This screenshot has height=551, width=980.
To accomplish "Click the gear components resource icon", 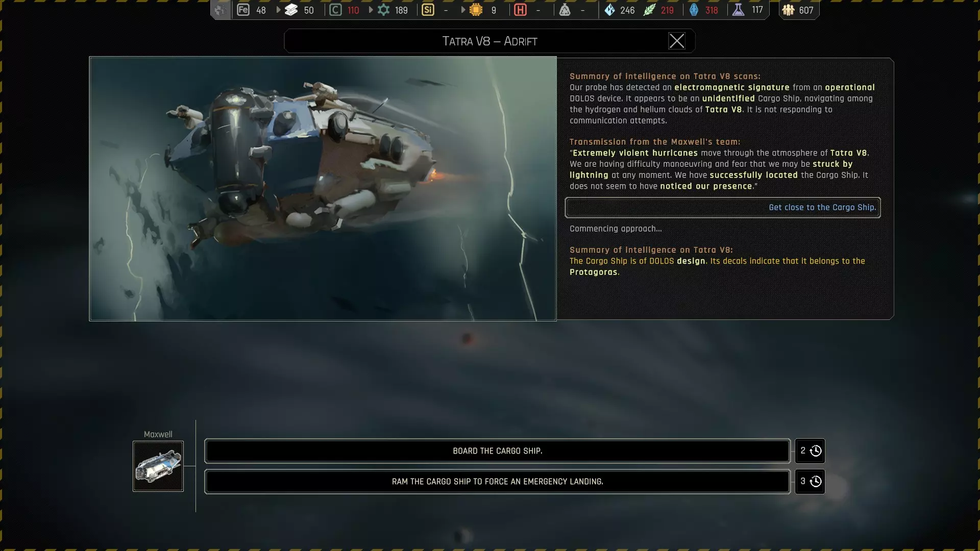I will (x=384, y=10).
